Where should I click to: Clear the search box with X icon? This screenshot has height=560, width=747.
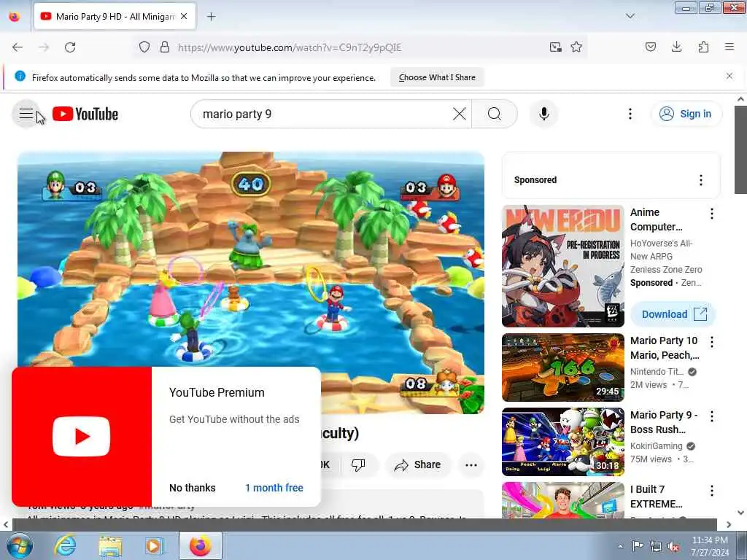click(x=460, y=114)
